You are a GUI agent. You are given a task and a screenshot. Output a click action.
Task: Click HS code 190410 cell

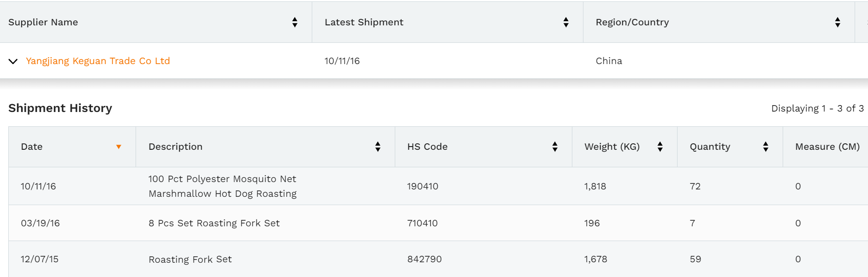pos(422,186)
